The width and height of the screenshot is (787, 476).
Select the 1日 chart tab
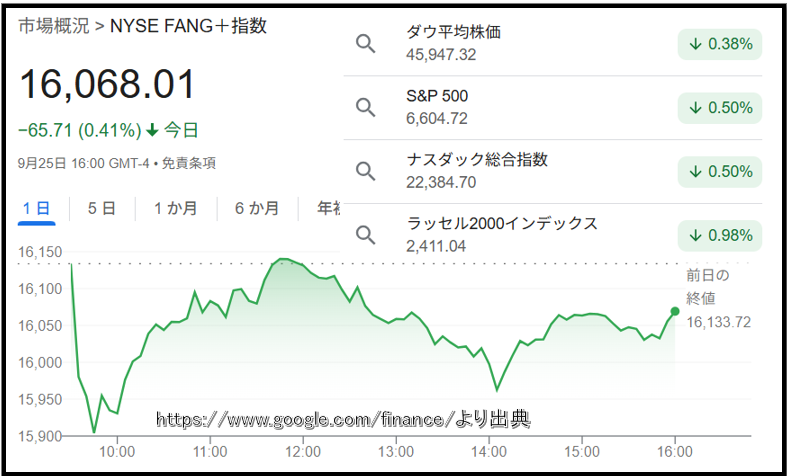36,208
